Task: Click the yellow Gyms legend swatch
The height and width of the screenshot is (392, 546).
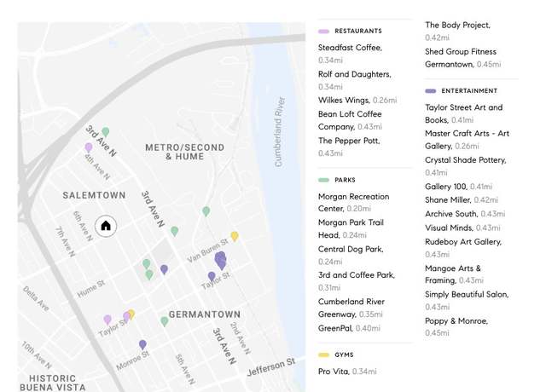Action: pyautogui.click(x=323, y=355)
